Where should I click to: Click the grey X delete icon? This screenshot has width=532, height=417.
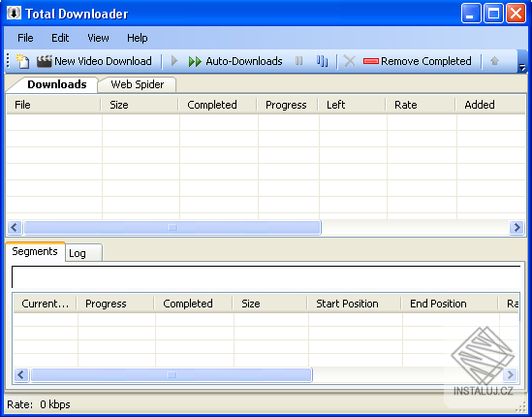pos(349,61)
